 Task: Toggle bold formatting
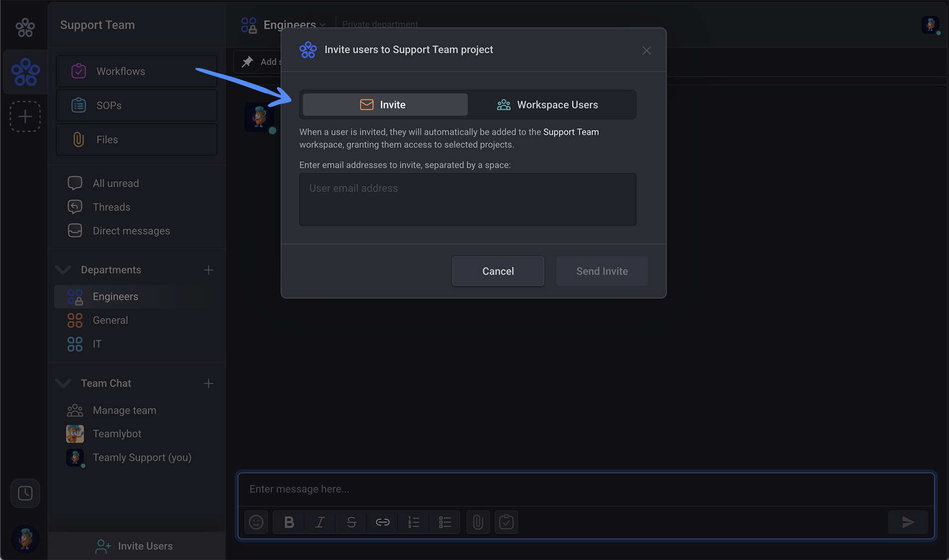289,522
